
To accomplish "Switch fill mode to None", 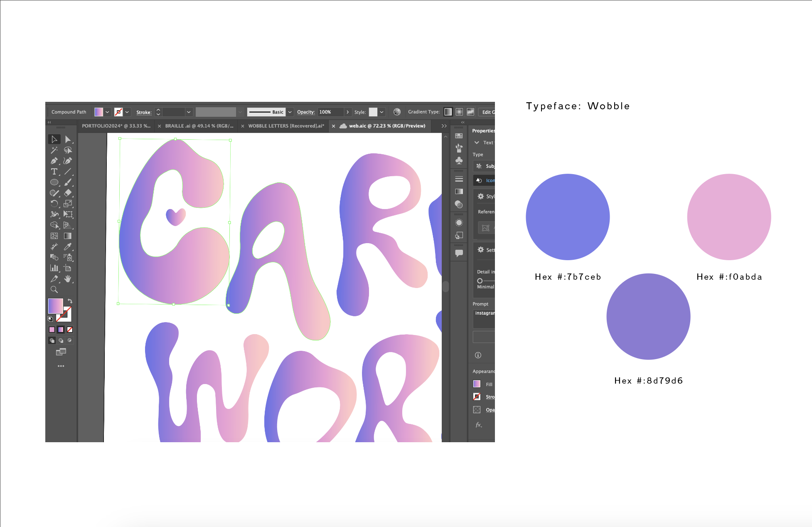I will (70, 330).
